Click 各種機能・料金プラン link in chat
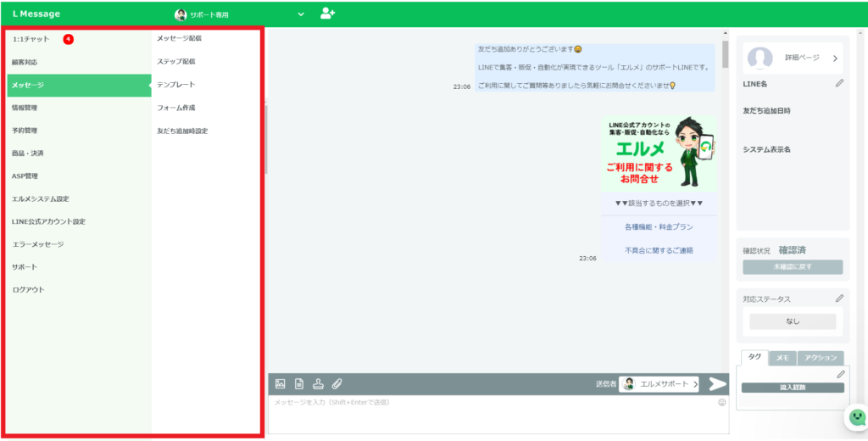The image size is (868, 441). 659,227
